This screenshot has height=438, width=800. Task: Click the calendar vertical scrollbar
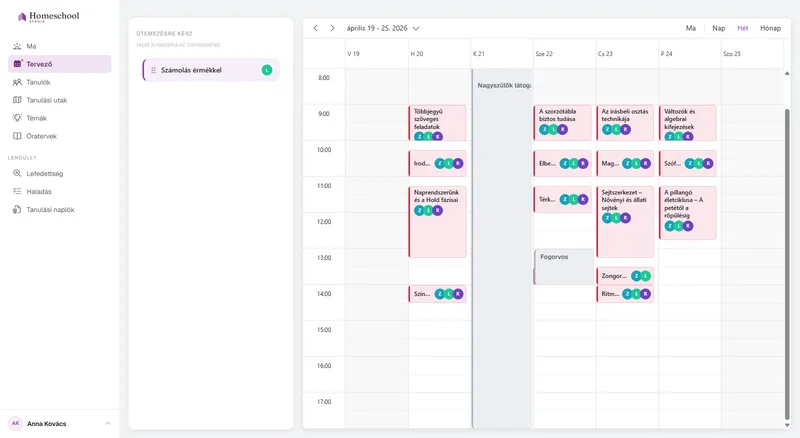coord(787,263)
